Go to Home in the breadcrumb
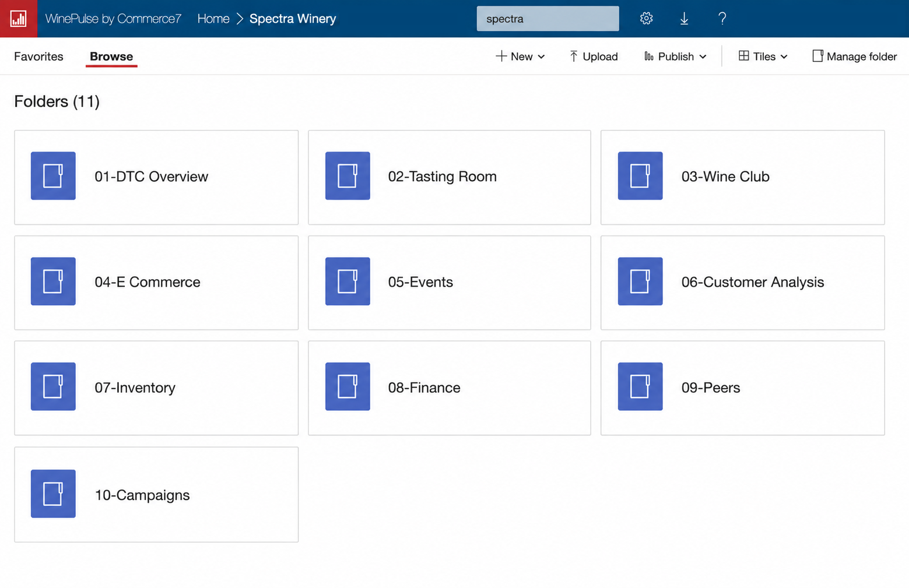The image size is (909, 588). click(x=213, y=19)
